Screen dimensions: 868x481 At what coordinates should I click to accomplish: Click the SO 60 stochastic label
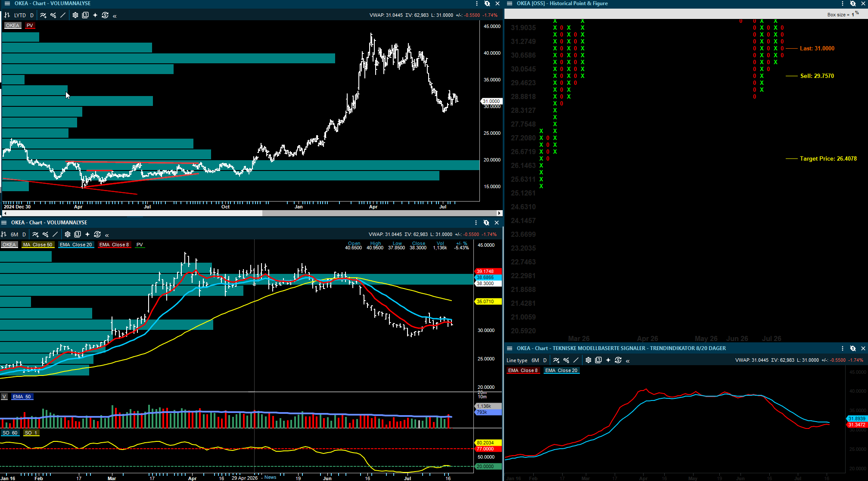(9, 433)
